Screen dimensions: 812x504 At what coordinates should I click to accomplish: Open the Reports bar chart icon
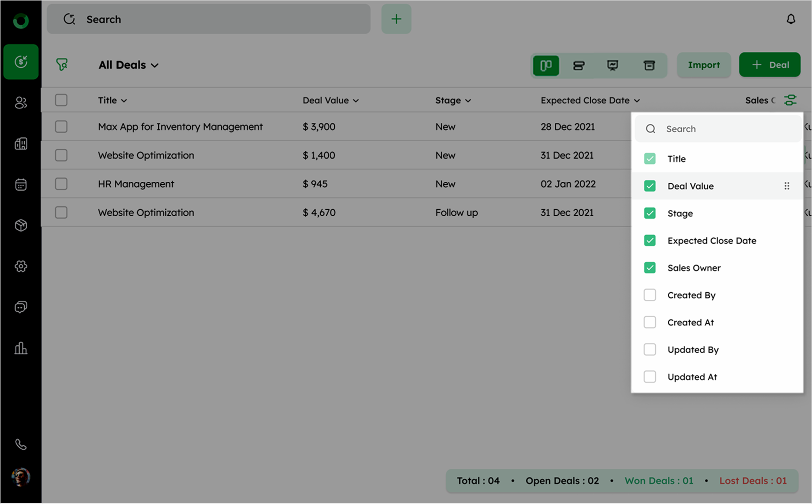21,348
